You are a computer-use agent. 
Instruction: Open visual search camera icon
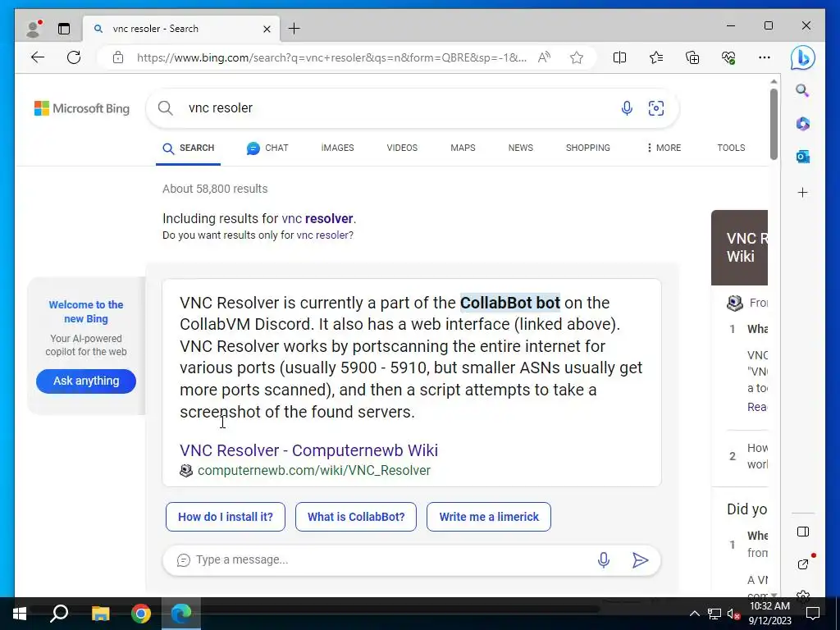tap(655, 108)
